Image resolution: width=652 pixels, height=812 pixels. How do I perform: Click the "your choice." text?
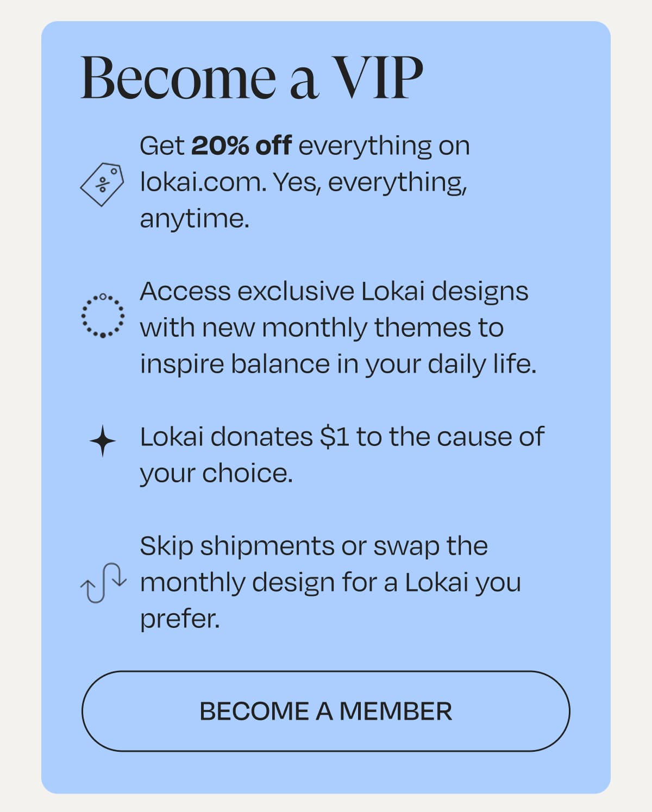point(216,473)
